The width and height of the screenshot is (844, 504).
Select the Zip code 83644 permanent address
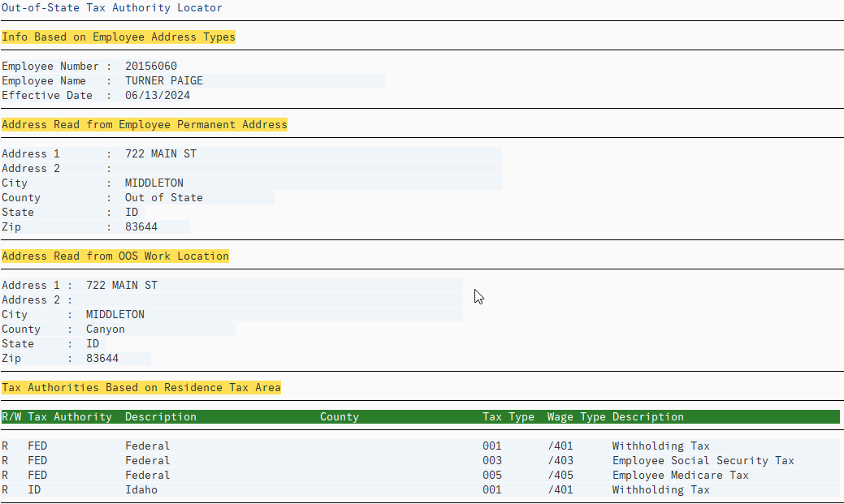(143, 226)
